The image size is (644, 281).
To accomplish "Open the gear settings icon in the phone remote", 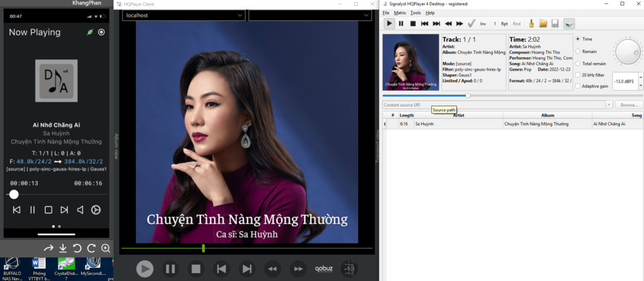I will pos(96,210).
